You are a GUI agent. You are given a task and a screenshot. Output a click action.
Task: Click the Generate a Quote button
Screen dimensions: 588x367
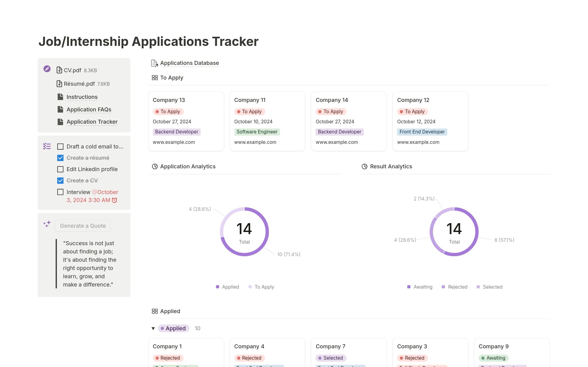click(x=83, y=226)
